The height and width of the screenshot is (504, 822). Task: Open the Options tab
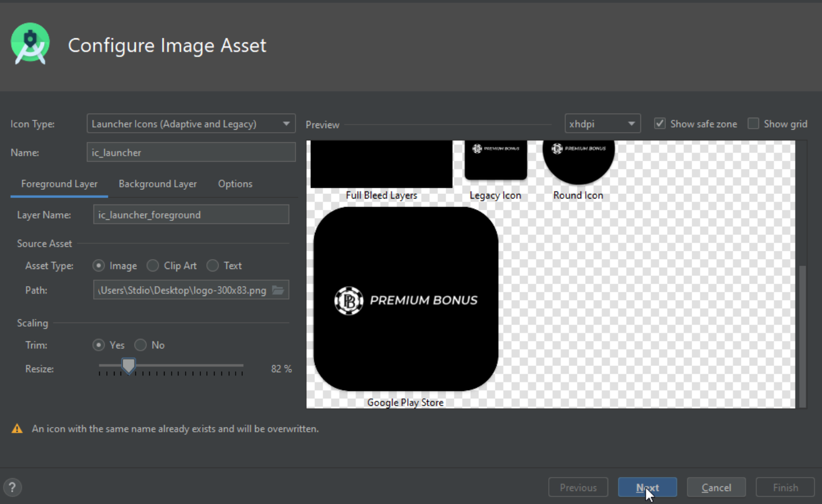pos(235,184)
